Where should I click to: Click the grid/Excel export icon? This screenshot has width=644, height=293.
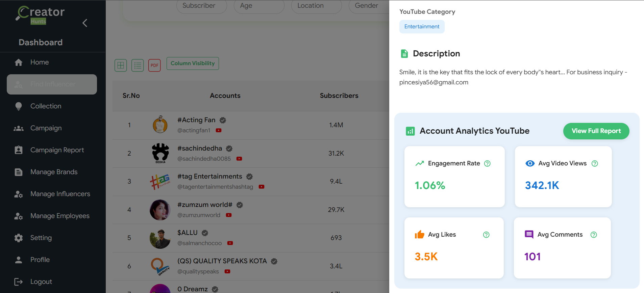[121, 65]
